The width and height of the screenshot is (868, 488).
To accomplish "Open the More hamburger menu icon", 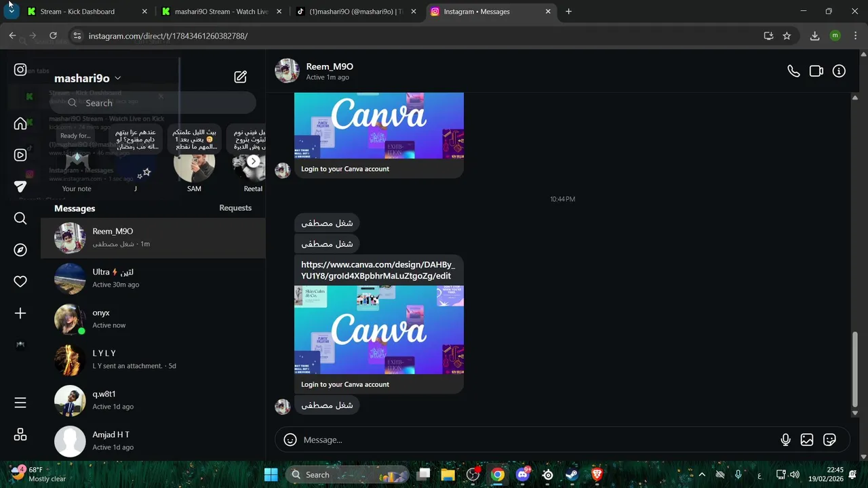I will click(20, 403).
